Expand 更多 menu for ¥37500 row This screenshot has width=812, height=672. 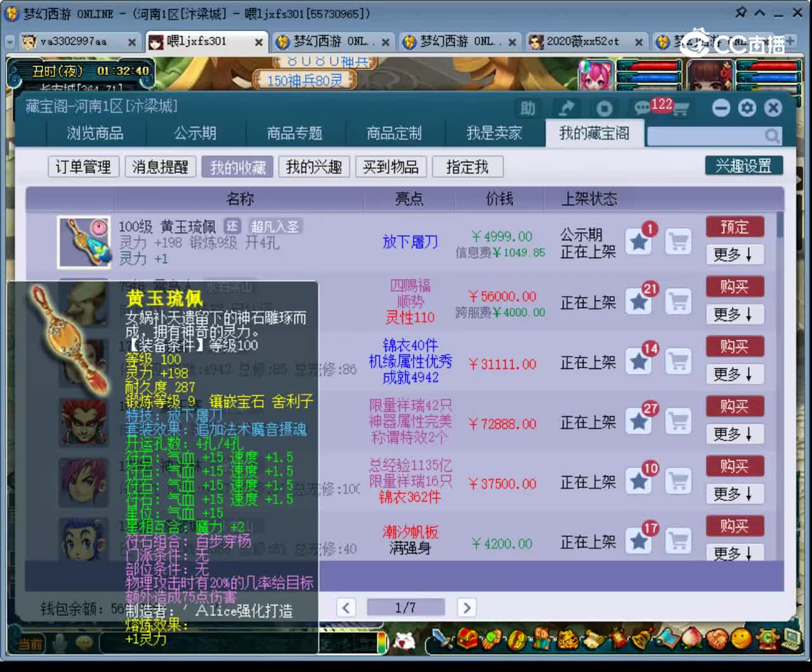735,494
